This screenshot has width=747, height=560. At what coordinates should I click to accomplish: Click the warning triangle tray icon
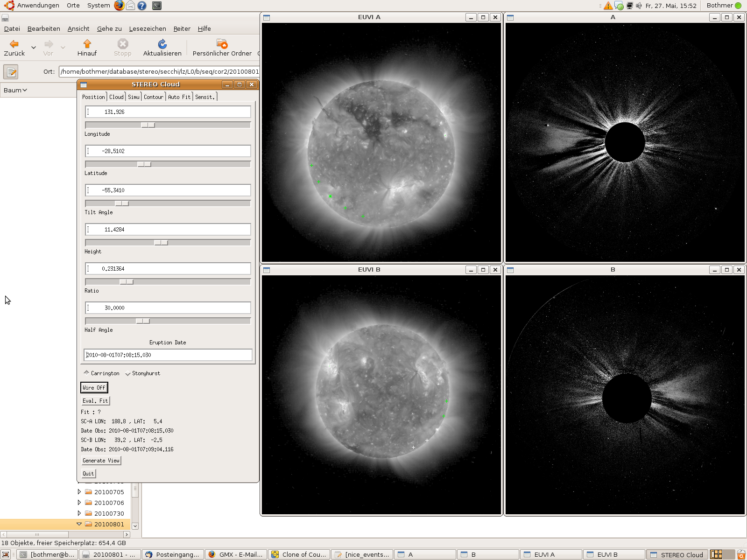point(608,6)
